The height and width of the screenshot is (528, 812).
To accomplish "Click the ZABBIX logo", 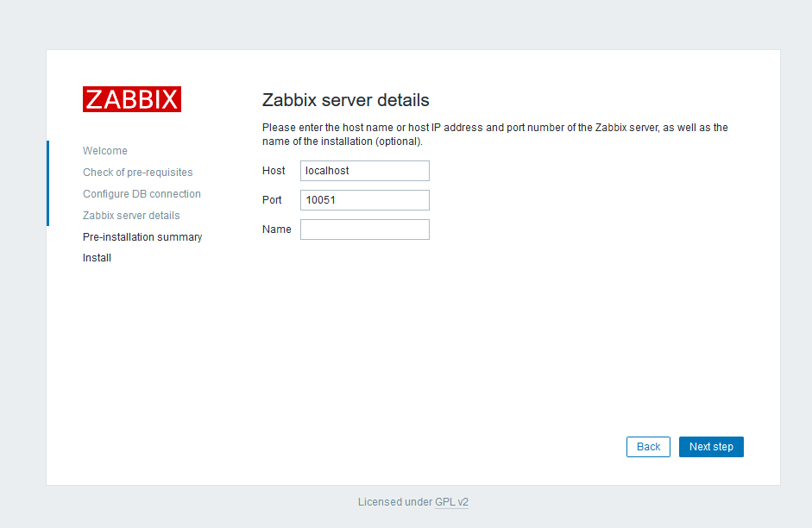I will tap(131, 99).
